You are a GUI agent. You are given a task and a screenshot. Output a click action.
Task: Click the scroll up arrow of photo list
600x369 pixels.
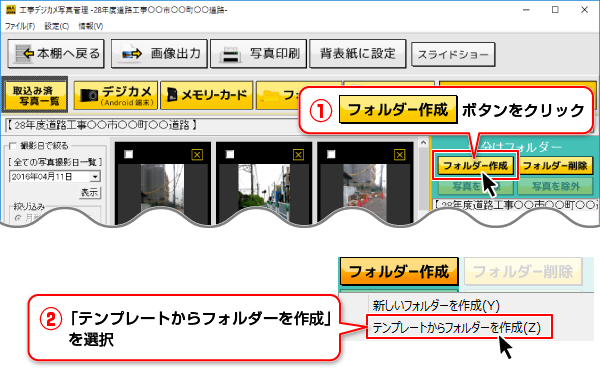click(423, 143)
